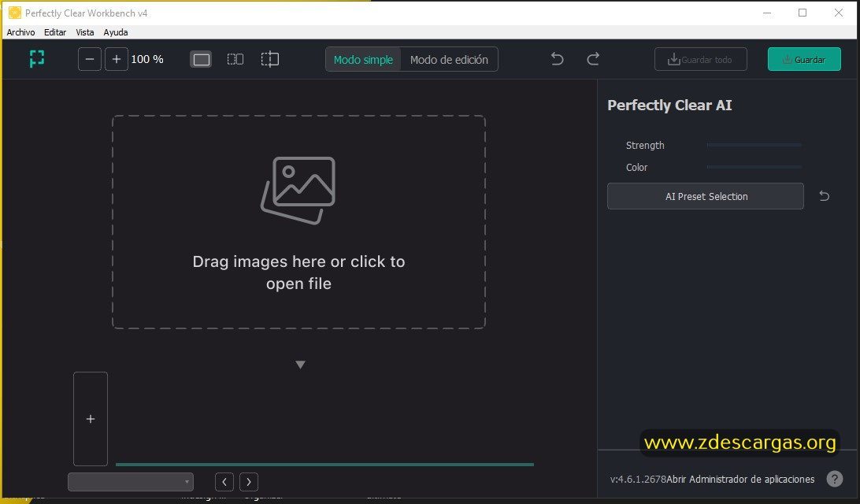Click the drag images drop zone
Image resolution: width=860 pixels, height=504 pixels.
[299, 222]
